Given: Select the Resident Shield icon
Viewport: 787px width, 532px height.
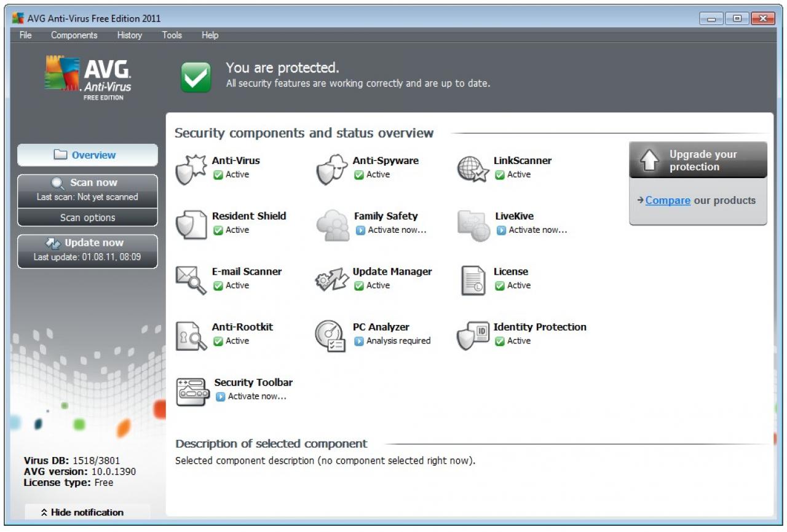Looking at the screenshot, I should pyautogui.click(x=191, y=225).
